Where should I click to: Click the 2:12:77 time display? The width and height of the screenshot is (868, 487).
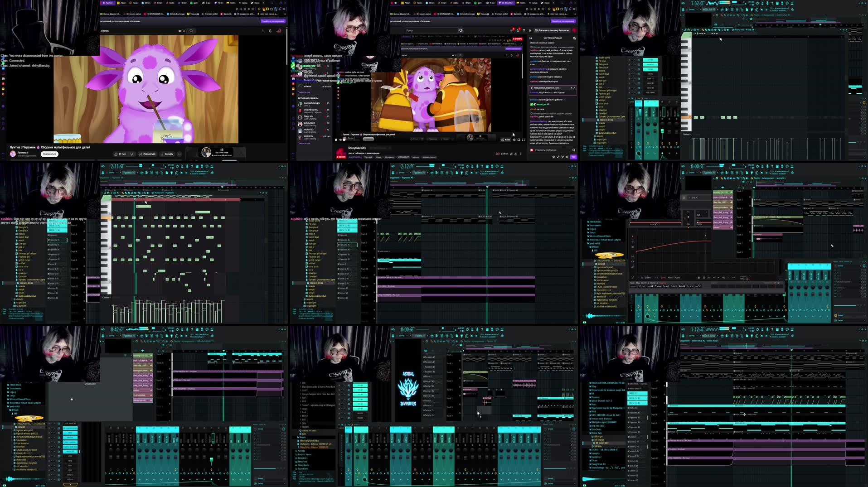[x=408, y=166]
